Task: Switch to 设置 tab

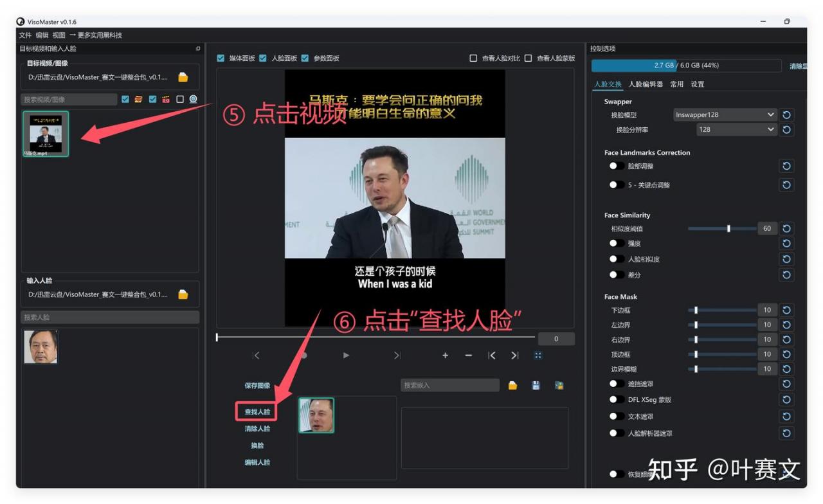Action: 698,84
